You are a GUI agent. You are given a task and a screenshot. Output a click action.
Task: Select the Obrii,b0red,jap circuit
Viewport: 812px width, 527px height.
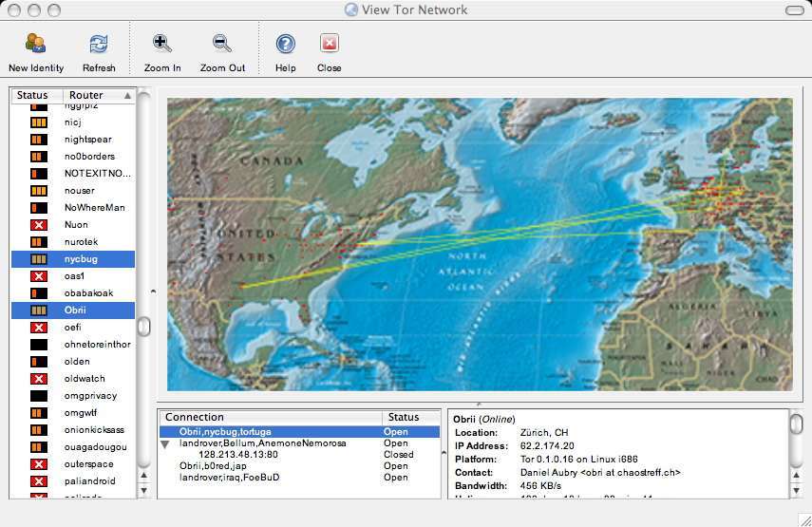(299, 466)
